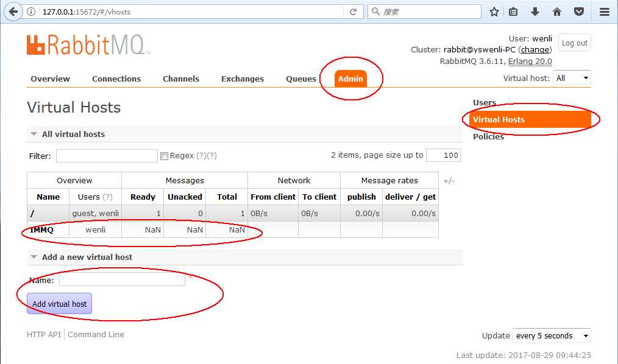This screenshot has height=364, width=618.
Task: Click the publish column header
Action: point(361,197)
